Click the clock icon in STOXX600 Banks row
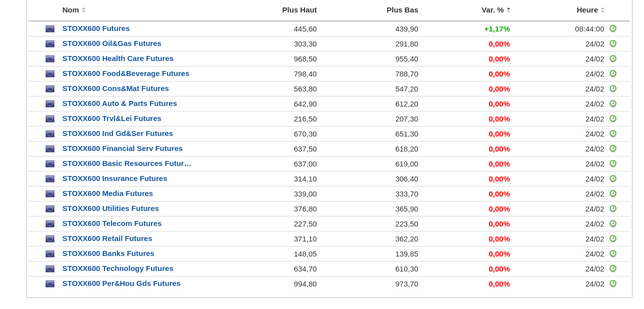 click(613, 253)
